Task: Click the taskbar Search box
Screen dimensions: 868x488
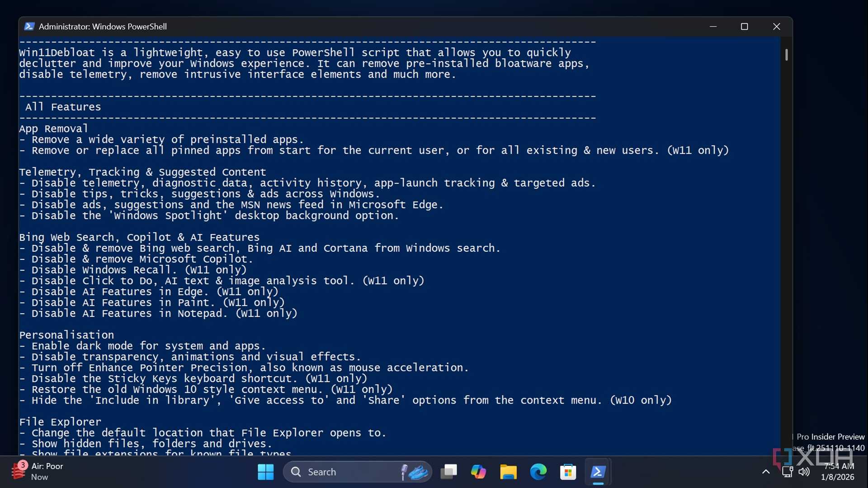Action: pyautogui.click(x=357, y=472)
